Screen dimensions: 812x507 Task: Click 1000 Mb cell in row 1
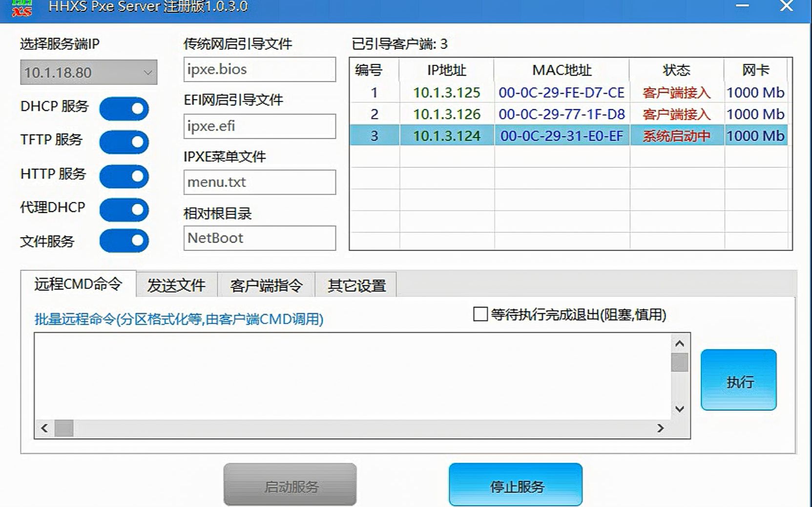(755, 92)
